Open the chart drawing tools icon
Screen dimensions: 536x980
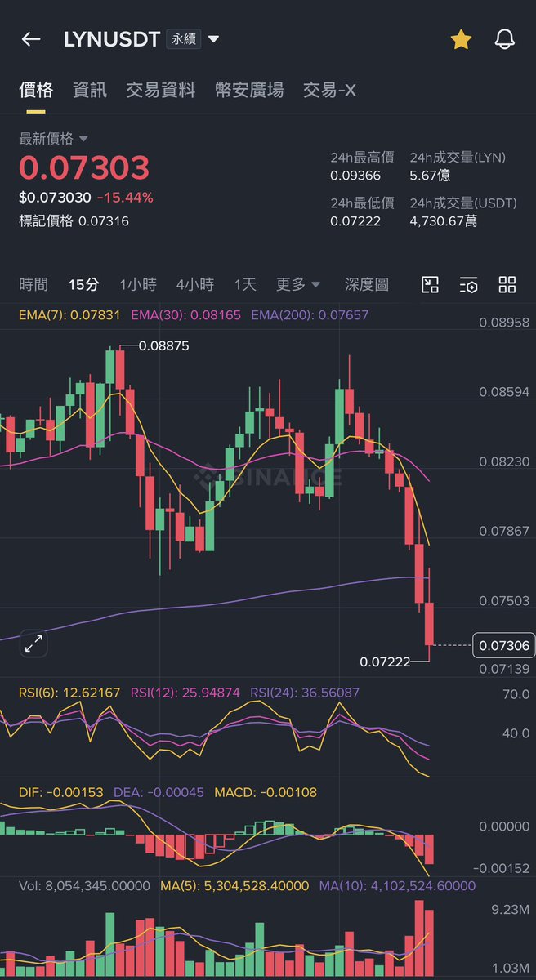point(430,284)
